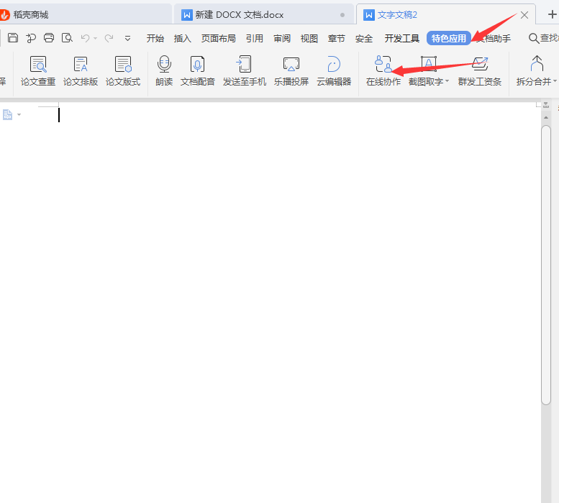
Task: Switch to 新建 DOCX 文档.docx tab
Action: (x=264, y=15)
